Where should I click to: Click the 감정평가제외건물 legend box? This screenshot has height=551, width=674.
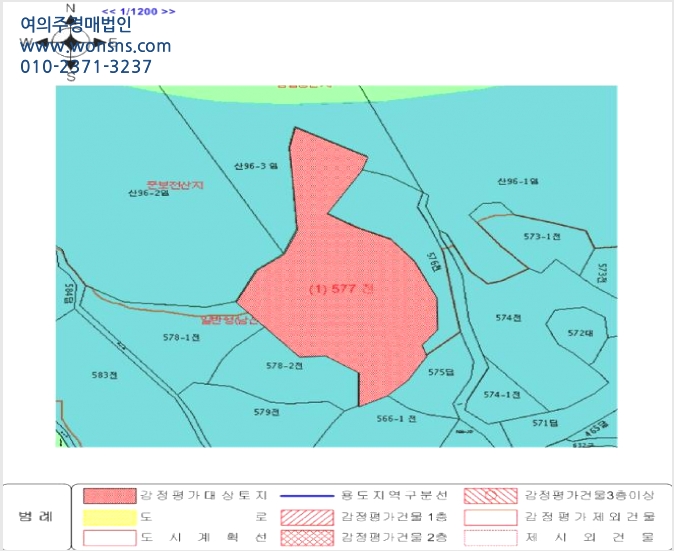point(490,517)
